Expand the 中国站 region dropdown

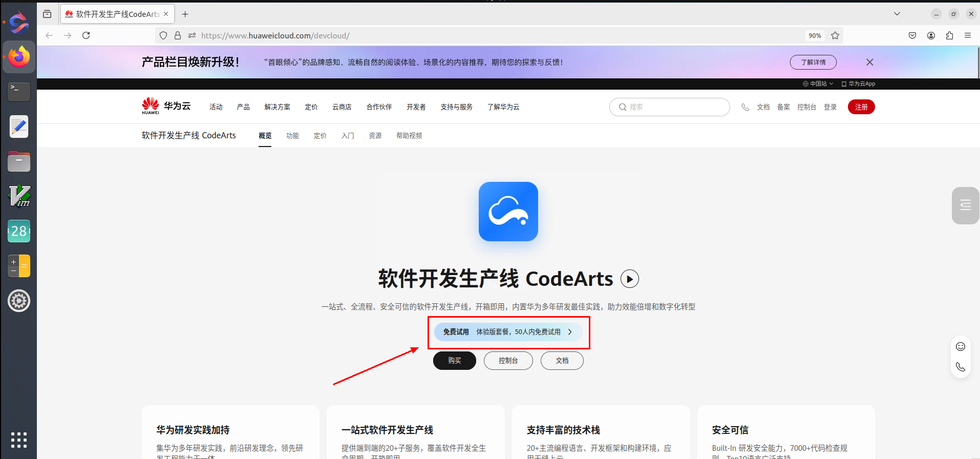(x=818, y=84)
